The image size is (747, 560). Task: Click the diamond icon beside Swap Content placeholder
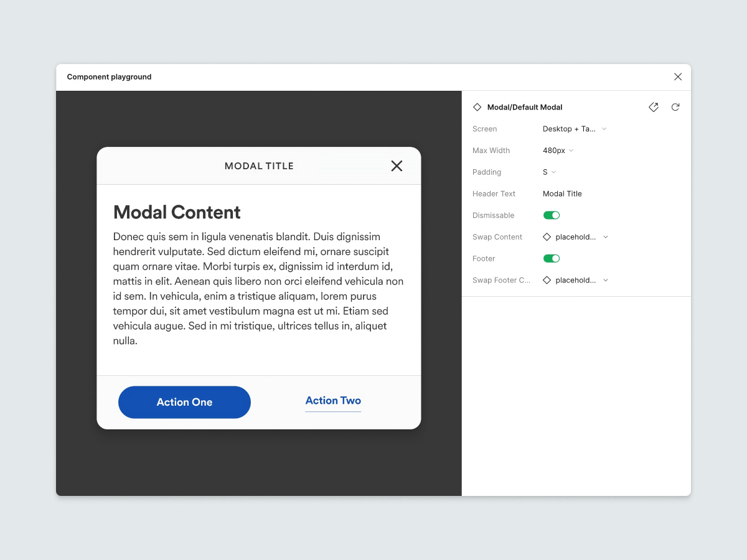pyautogui.click(x=547, y=236)
